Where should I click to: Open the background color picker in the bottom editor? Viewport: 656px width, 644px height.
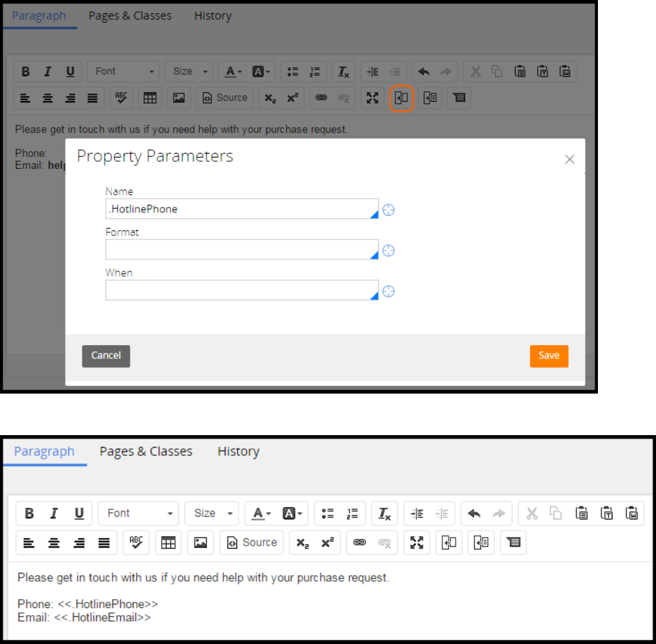[x=292, y=513]
